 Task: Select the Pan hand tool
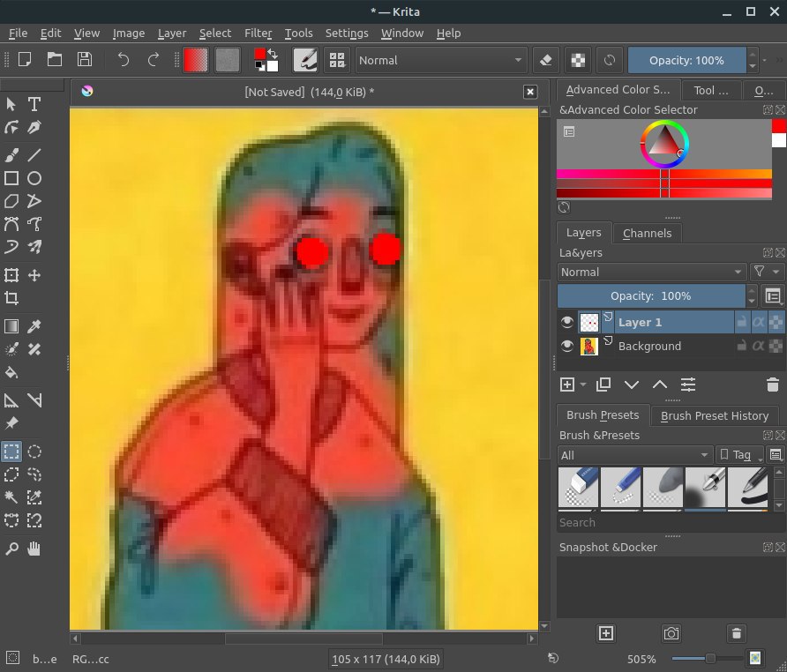click(x=34, y=549)
